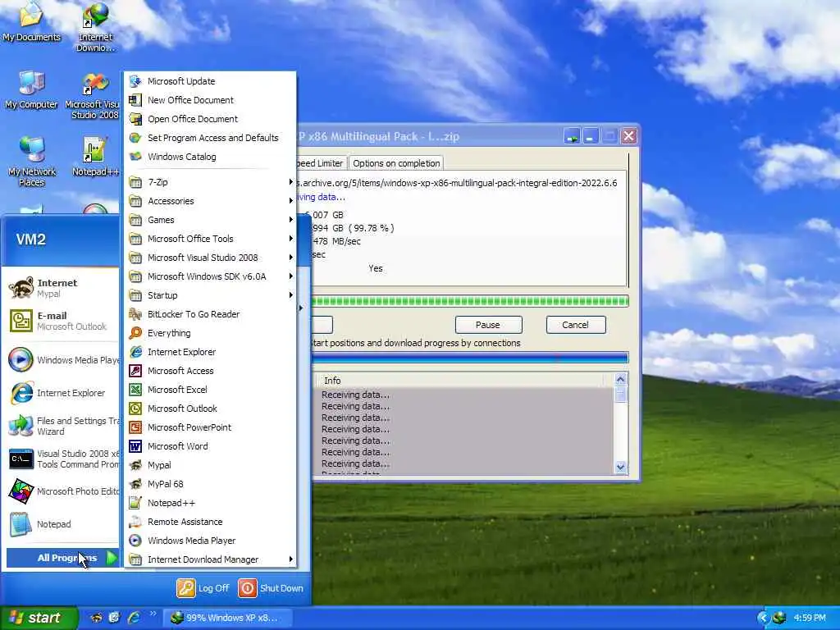Open Microsoft Outlook in All Programs list

210,409
